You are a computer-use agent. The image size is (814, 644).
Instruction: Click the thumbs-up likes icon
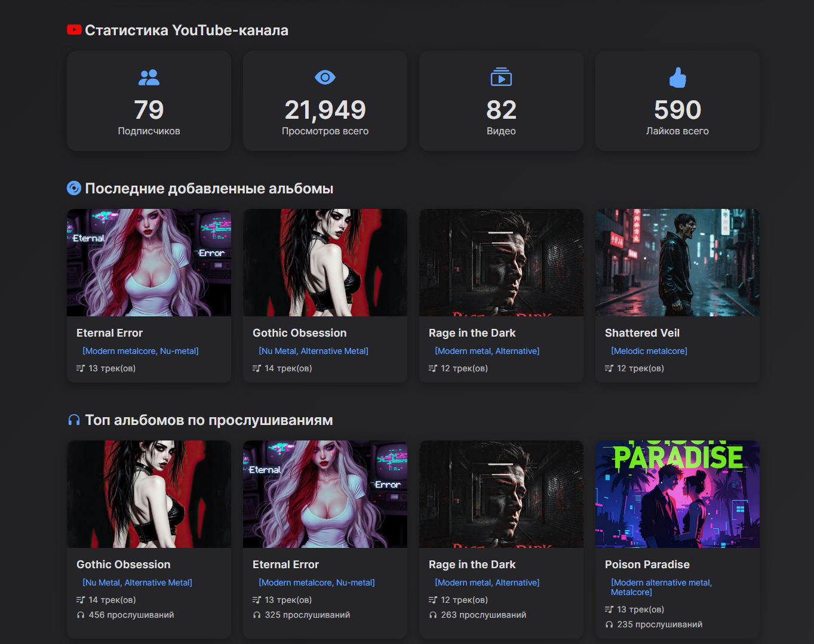coord(677,78)
